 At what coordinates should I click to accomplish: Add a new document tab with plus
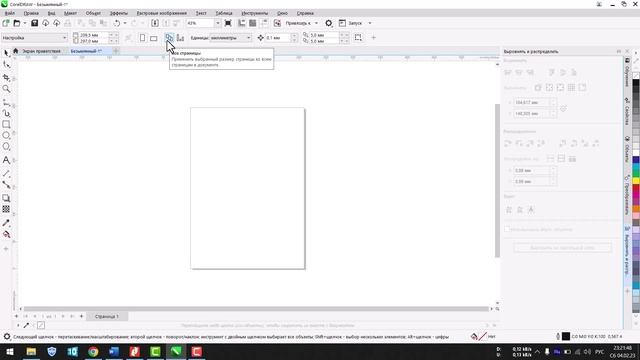click(116, 51)
